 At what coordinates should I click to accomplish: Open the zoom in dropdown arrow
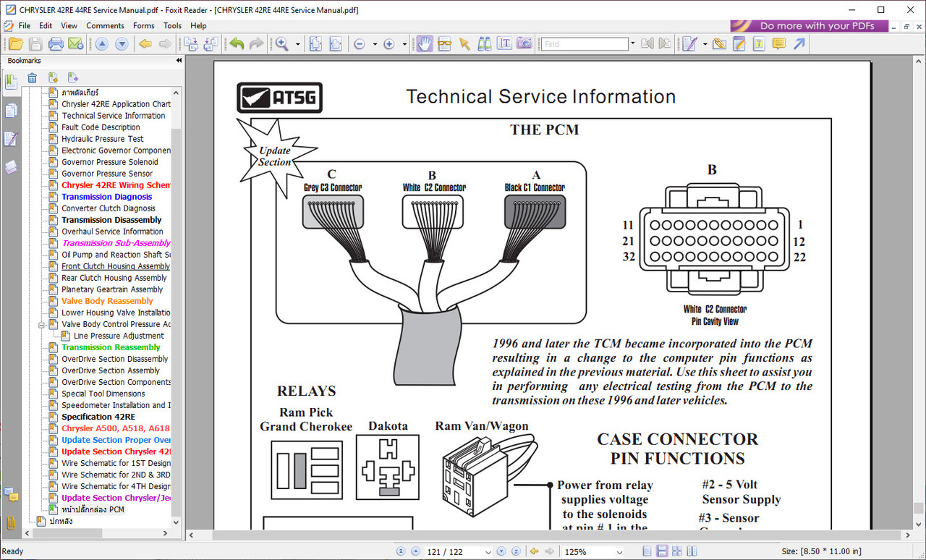click(x=404, y=44)
